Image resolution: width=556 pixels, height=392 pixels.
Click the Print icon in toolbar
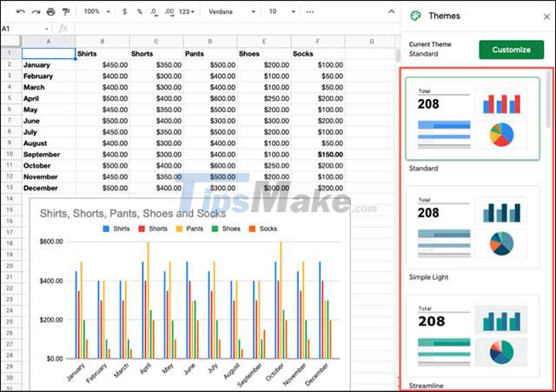[x=50, y=11]
